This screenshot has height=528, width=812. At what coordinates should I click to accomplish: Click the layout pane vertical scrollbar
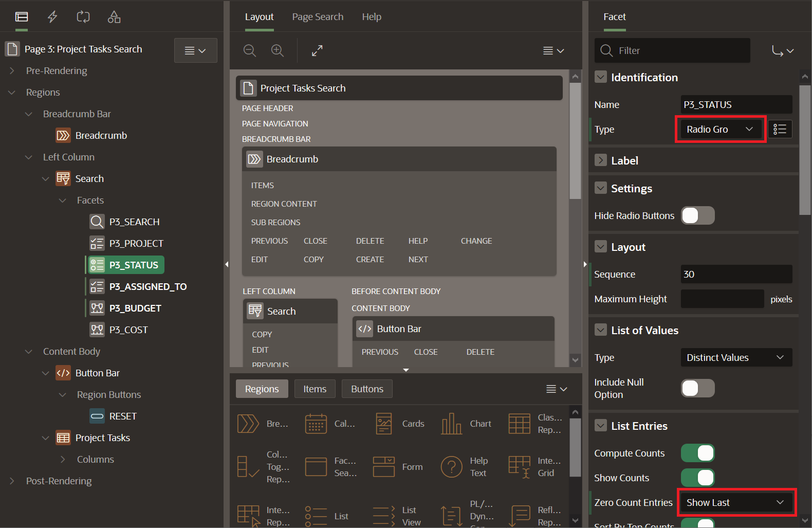click(x=575, y=140)
